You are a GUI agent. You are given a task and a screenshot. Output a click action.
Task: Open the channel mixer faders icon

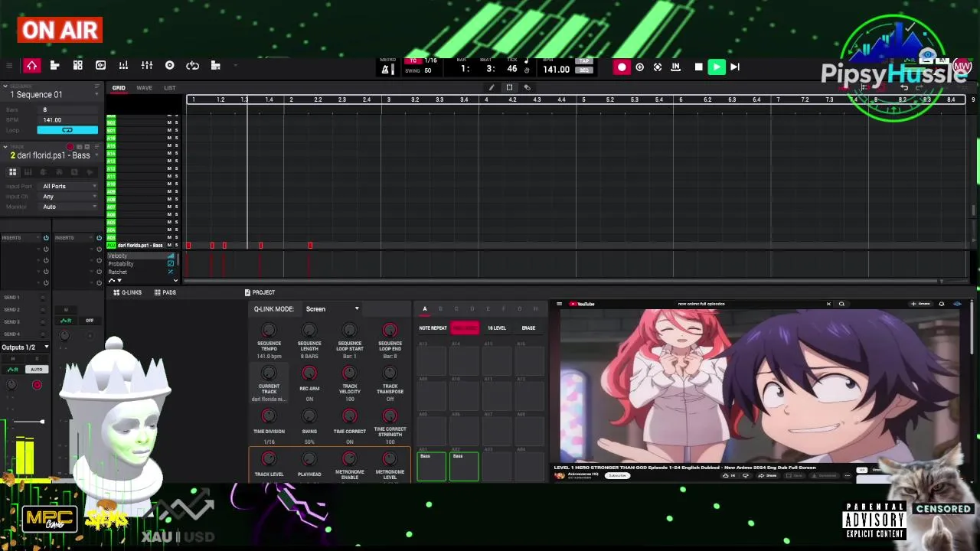(x=147, y=66)
